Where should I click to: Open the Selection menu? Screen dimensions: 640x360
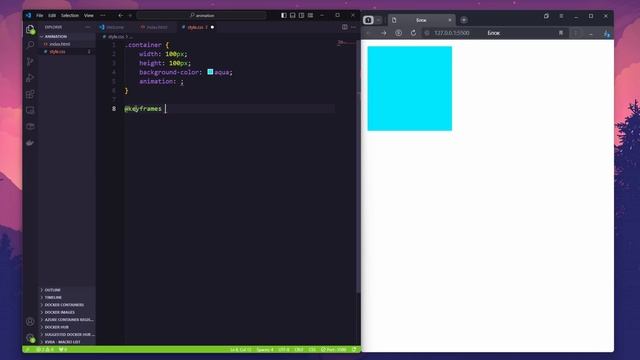70,16
